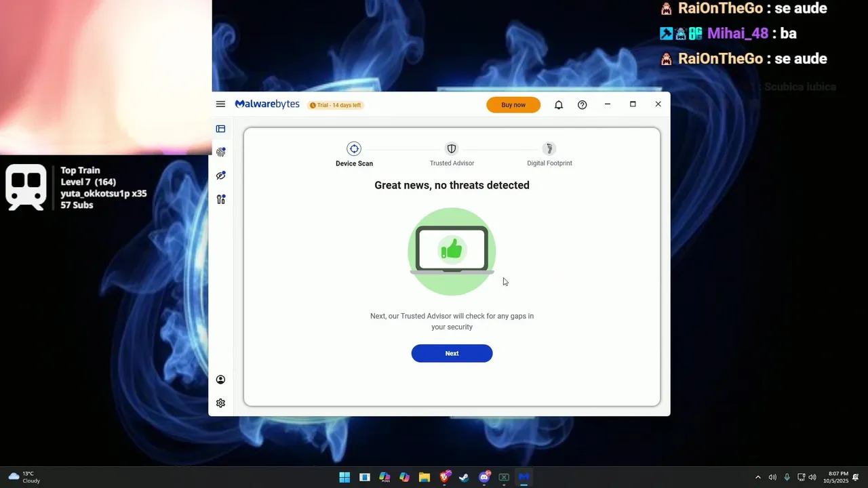Open the privacy eye icon in the sidebar
This screenshot has width=868, height=488.
click(x=220, y=176)
